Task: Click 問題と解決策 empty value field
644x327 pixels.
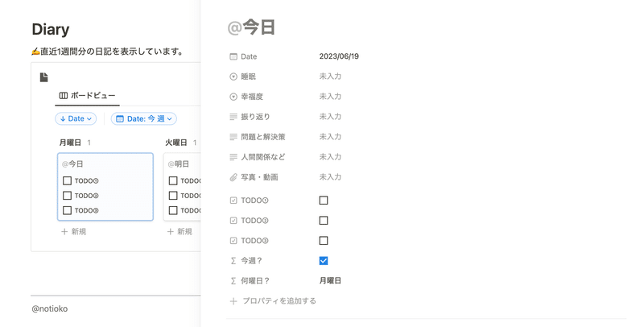Action: pyautogui.click(x=330, y=137)
